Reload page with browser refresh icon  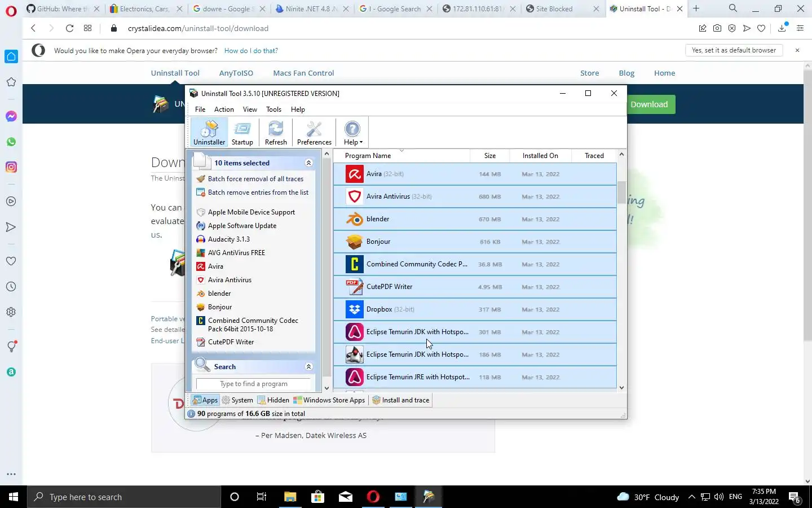point(69,28)
